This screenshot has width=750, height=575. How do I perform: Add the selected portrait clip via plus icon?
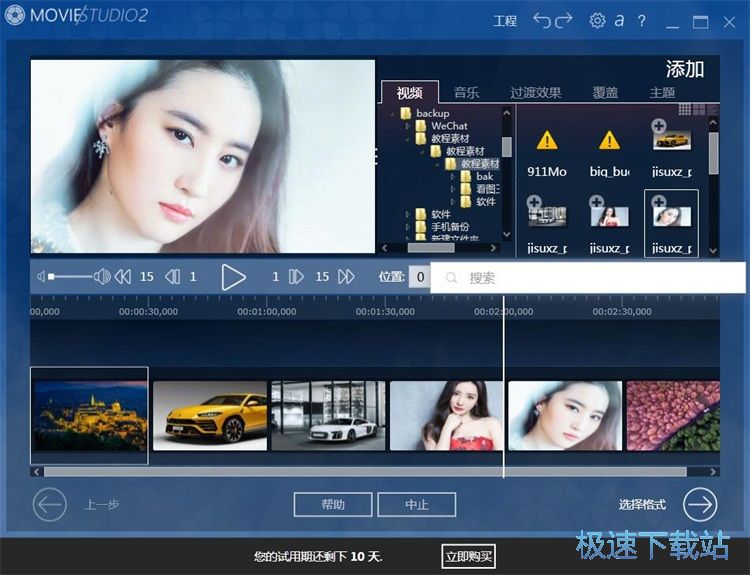point(659,202)
